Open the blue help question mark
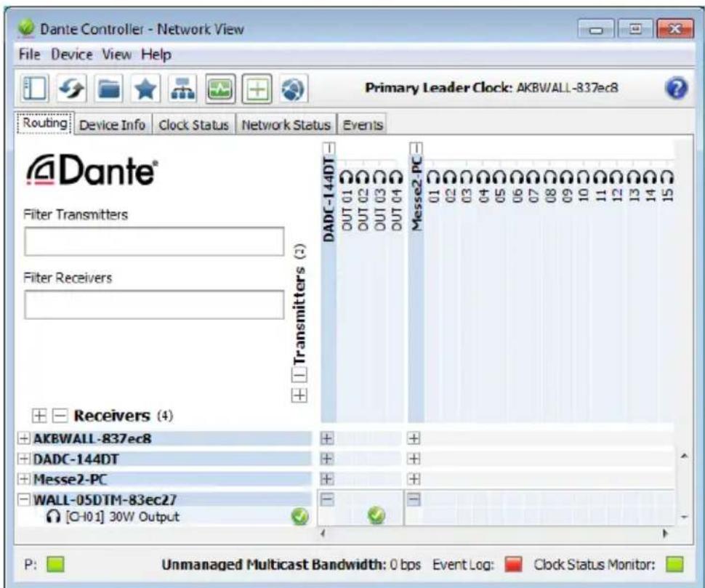 pos(676,88)
